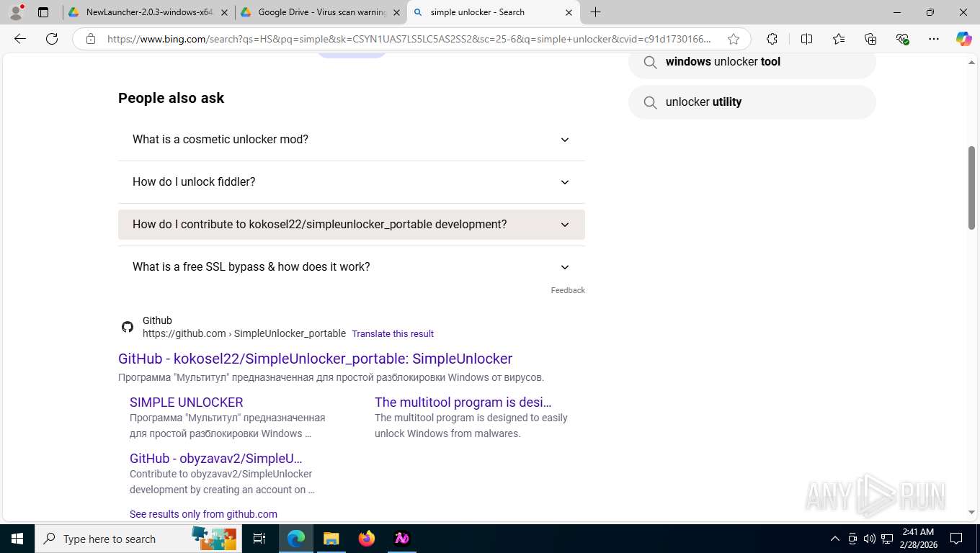Open the Edge profile avatar
980x553 pixels.
pos(16,12)
